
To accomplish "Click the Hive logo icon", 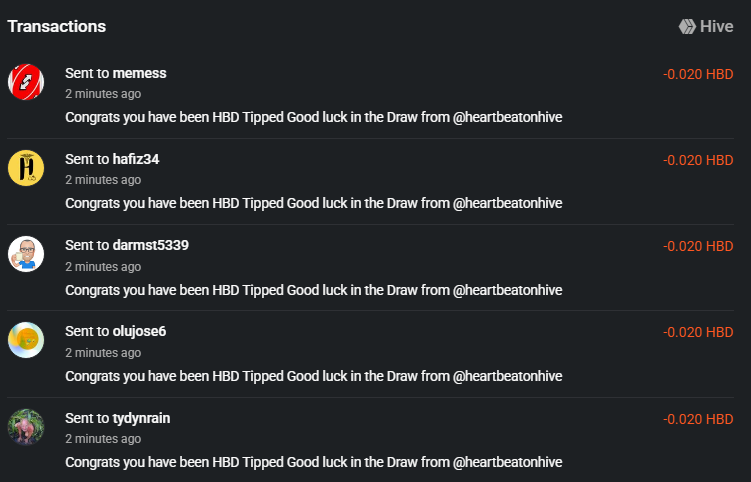I will click(687, 26).
